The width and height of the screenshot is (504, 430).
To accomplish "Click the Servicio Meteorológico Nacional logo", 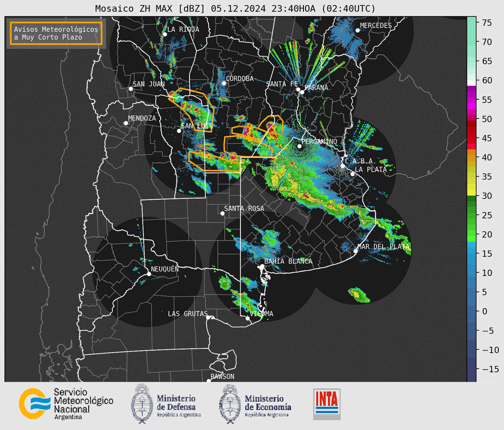I will coord(66,404).
